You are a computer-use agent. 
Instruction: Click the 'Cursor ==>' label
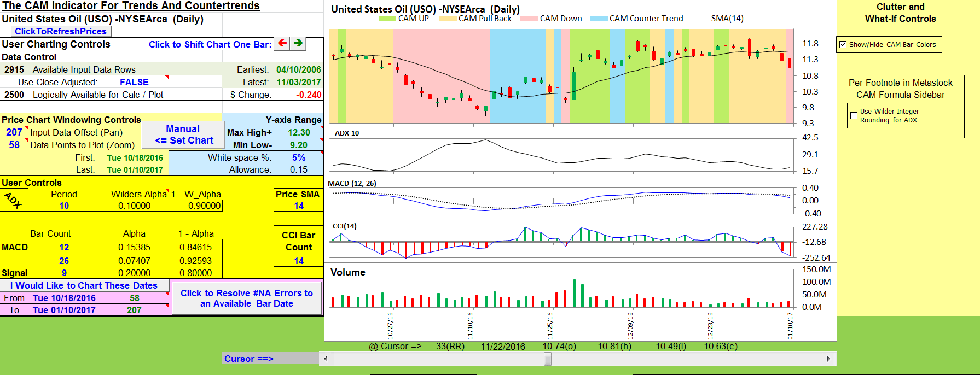248,359
